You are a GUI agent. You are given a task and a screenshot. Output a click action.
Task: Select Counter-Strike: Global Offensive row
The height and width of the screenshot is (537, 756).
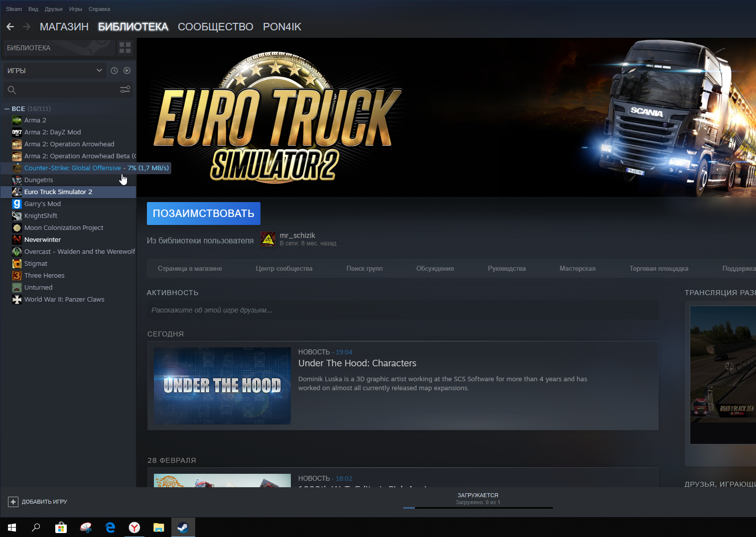point(86,168)
